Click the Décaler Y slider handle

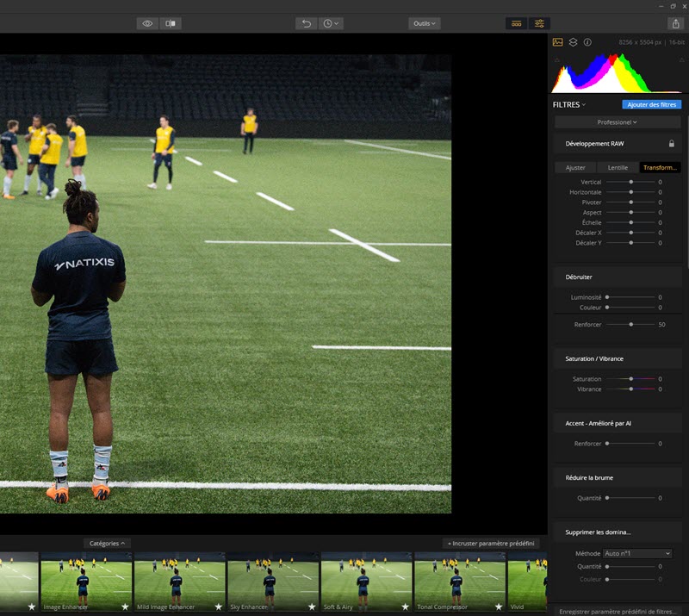point(631,243)
